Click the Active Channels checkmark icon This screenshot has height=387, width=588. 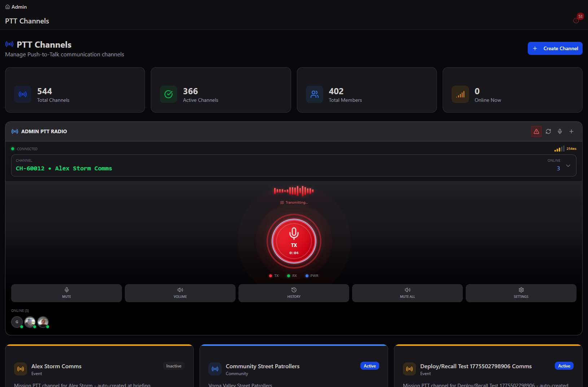click(x=168, y=94)
